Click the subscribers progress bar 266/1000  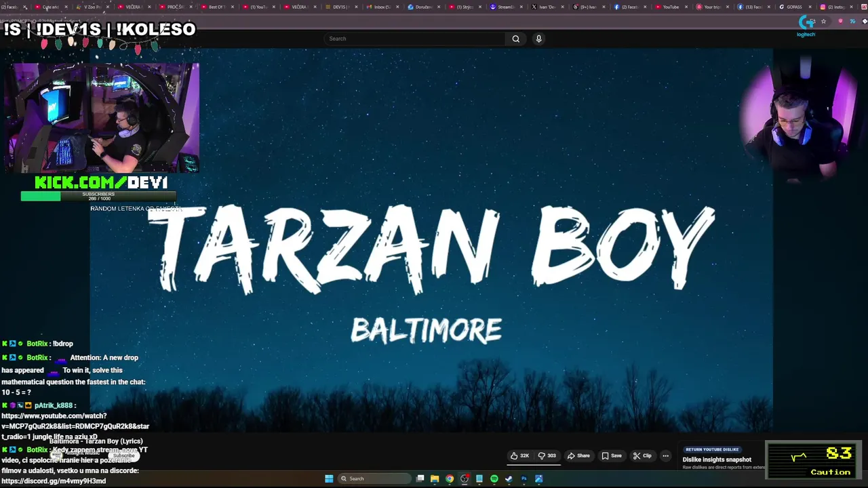point(98,196)
